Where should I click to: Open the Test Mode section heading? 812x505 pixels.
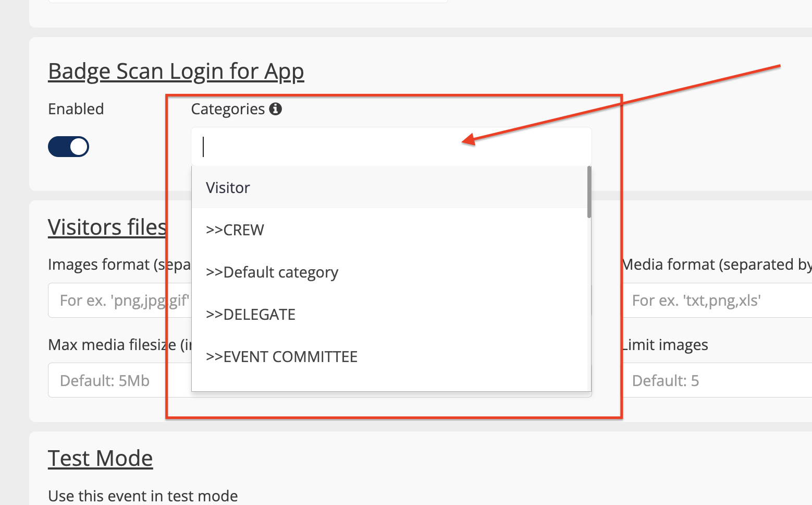[100, 459]
